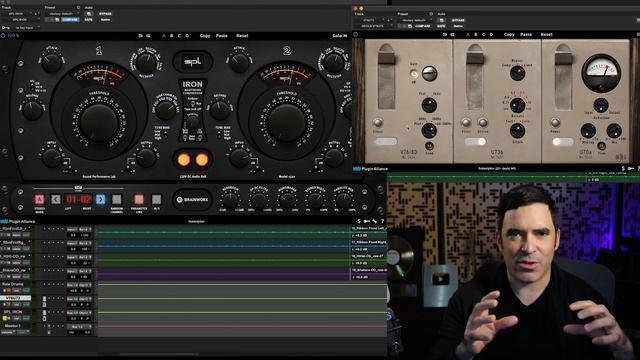Click Paste in SPL IRON toolbar
This screenshot has height=360, width=640.
pos(222,36)
